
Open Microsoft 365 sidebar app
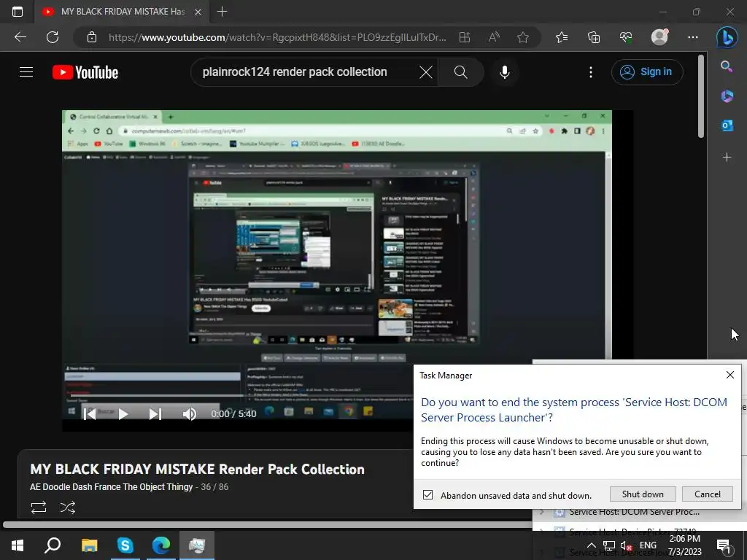coord(727,96)
